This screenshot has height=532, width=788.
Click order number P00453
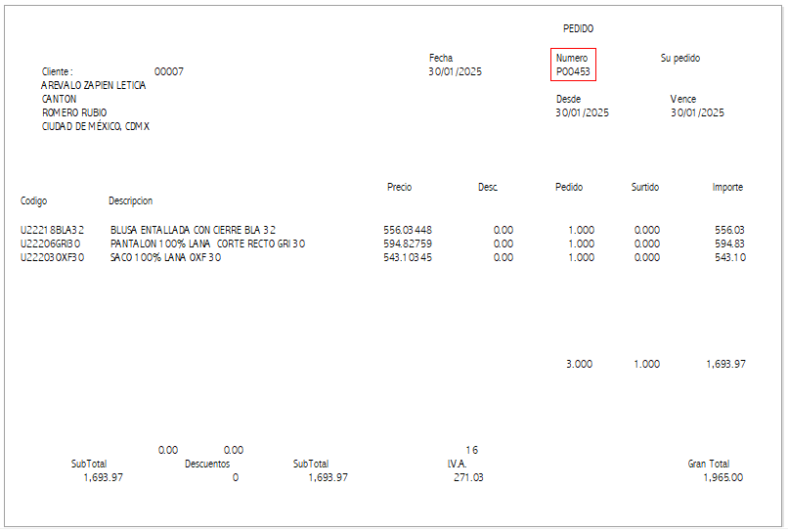(573, 71)
